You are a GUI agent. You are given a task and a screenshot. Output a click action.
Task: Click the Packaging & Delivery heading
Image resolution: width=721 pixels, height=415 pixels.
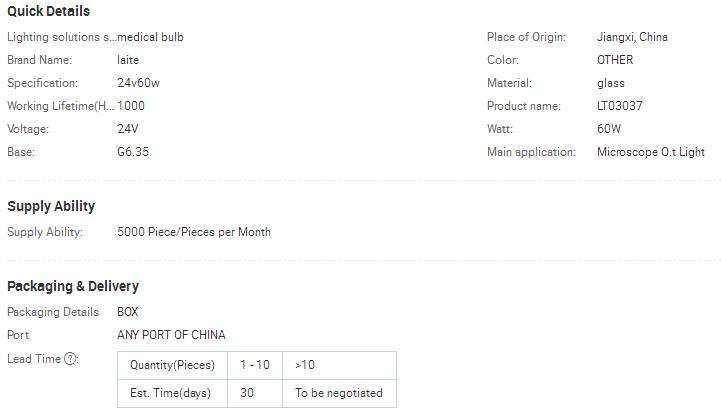(x=73, y=286)
